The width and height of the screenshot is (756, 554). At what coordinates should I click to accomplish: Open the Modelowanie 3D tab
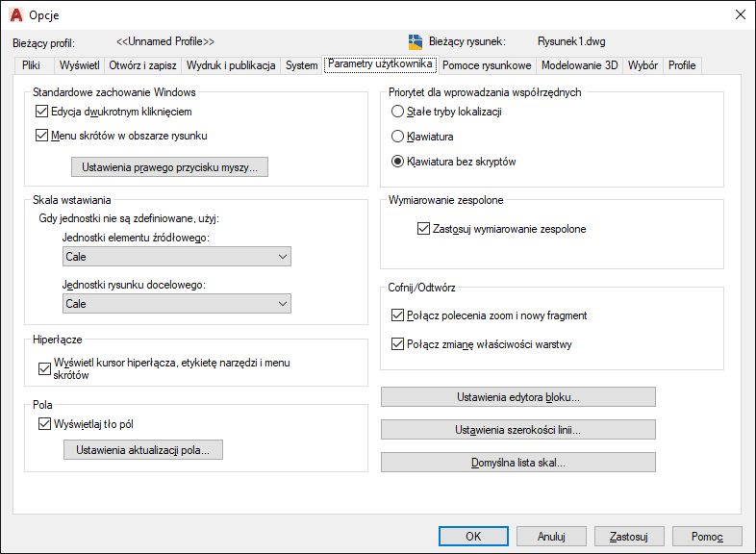point(579,65)
